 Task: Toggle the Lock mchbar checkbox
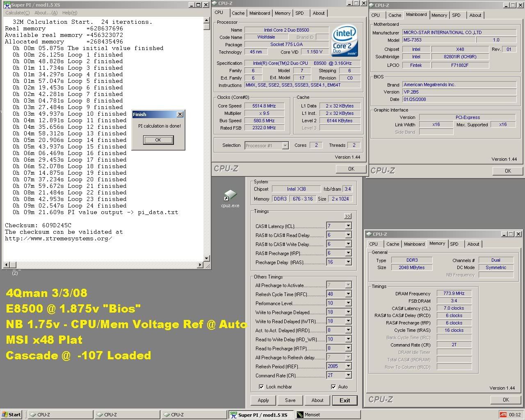(261, 387)
